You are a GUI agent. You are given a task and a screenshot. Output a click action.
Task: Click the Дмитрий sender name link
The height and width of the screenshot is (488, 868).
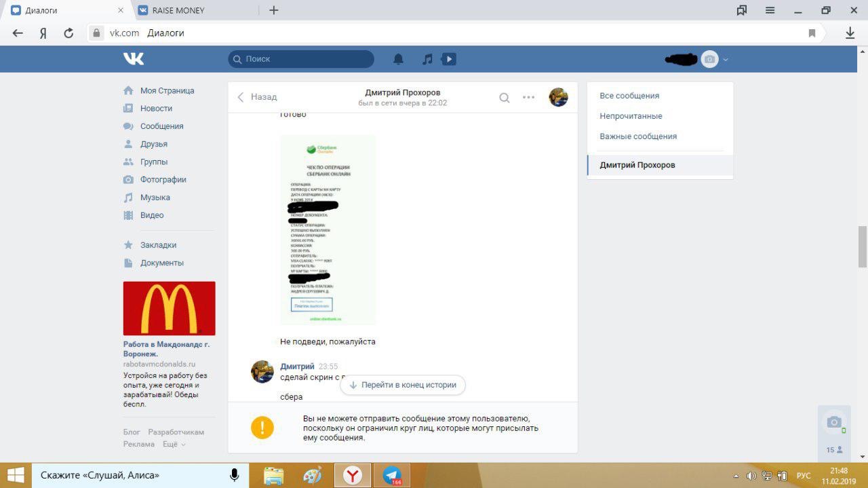297,367
